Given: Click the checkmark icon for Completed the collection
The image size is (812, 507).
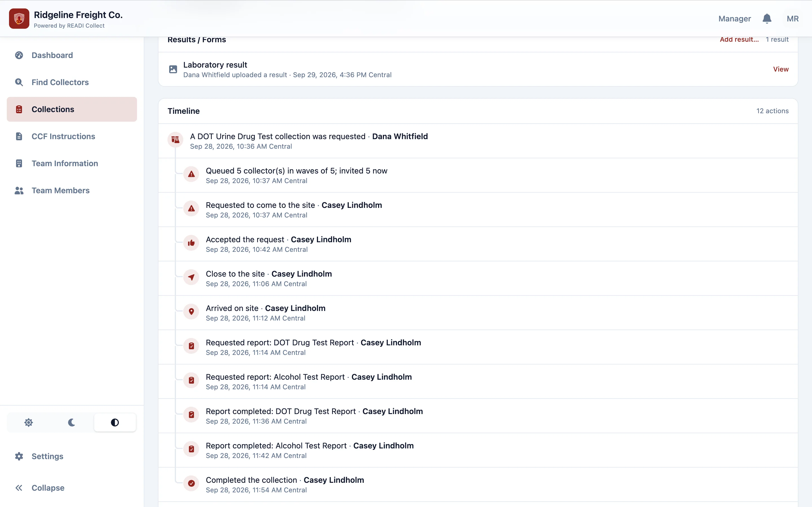Looking at the screenshot, I should (x=191, y=483).
